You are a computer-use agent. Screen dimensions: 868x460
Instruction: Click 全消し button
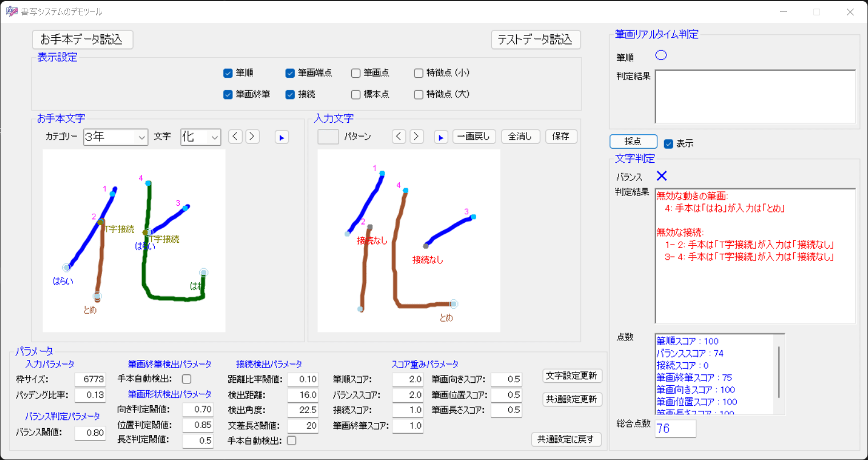point(521,137)
